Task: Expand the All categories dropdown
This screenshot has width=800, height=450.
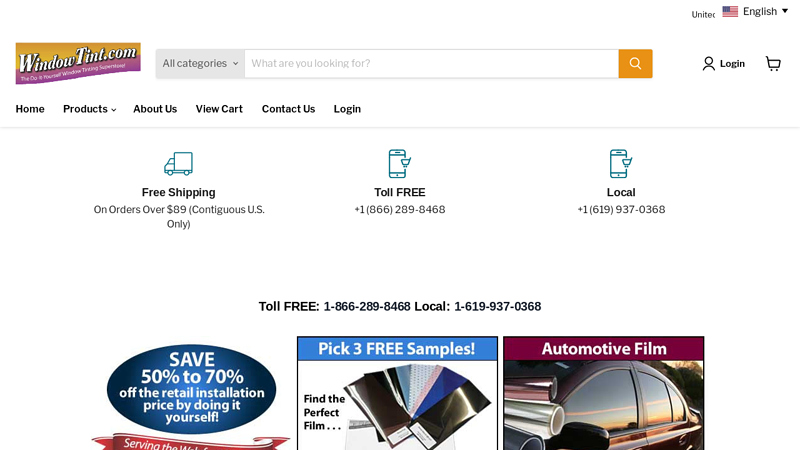Action: (200, 64)
